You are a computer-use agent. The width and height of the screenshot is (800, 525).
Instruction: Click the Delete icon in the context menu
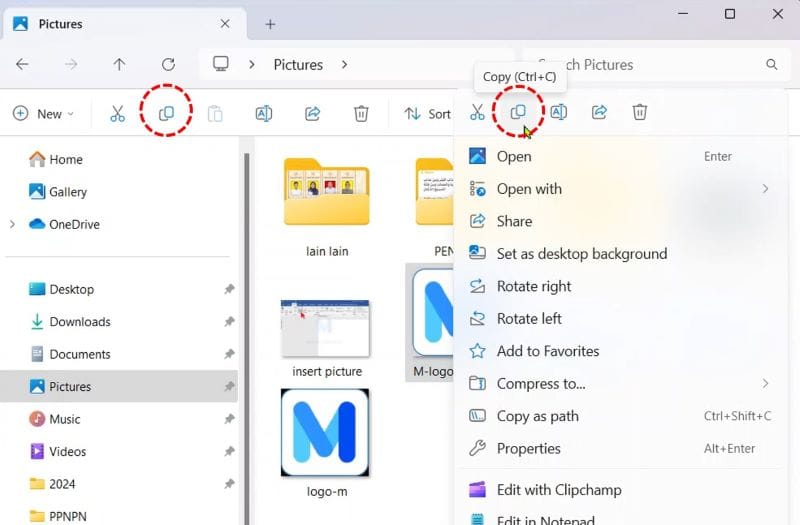point(640,112)
